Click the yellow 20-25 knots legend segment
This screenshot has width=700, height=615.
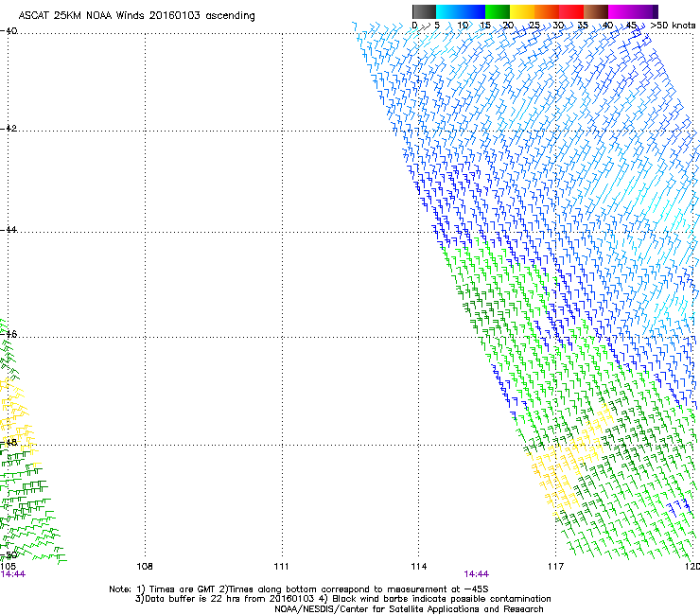click(522, 11)
